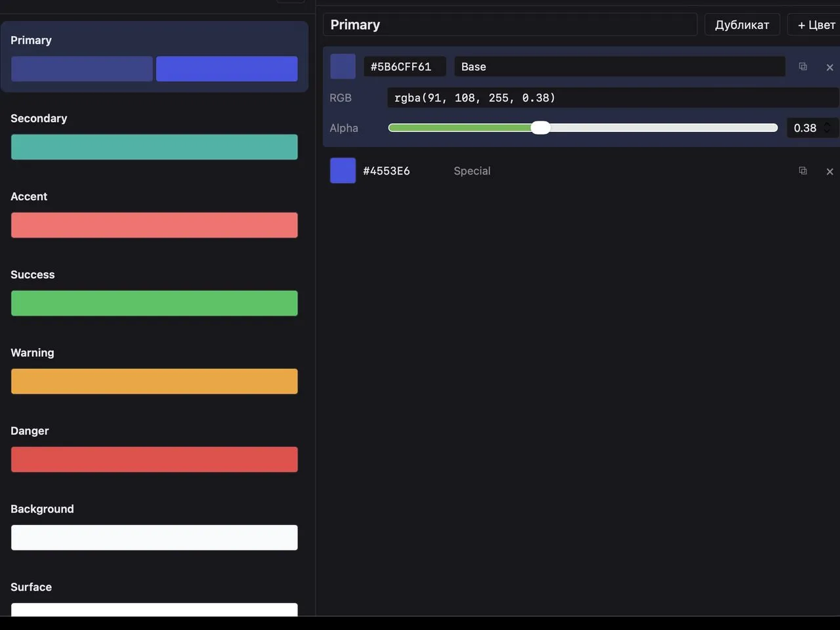840x630 pixels.
Task: Select the Warning orange palette swatch
Action: point(154,381)
